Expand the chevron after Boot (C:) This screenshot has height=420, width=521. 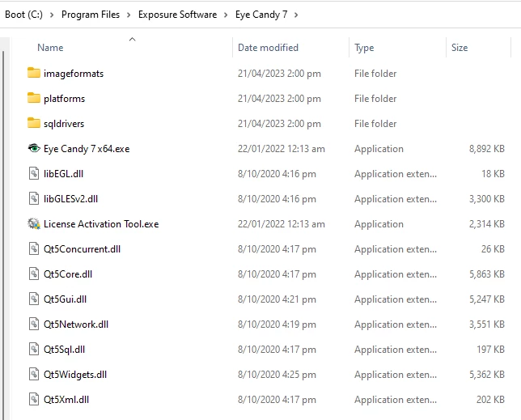pos(52,15)
